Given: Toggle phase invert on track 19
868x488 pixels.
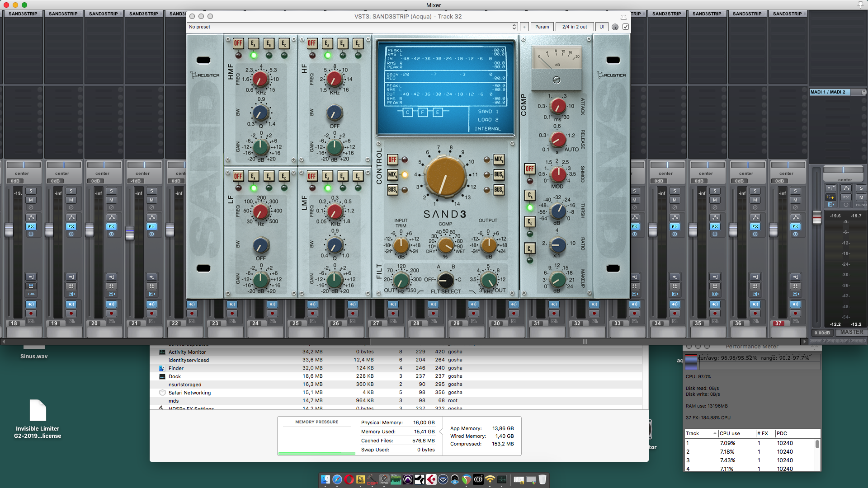Looking at the screenshot, I should point(71,208).
